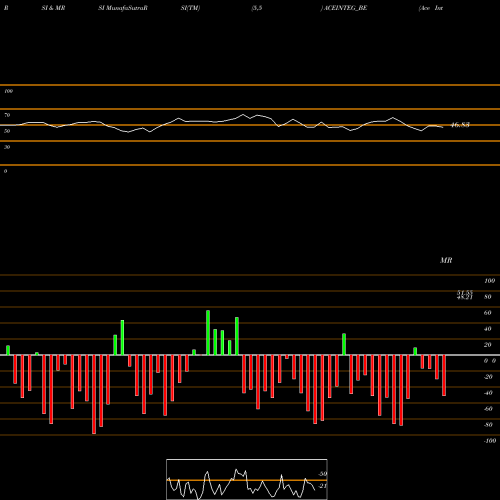Click the white RSI line at its right end

pos(442,127)
